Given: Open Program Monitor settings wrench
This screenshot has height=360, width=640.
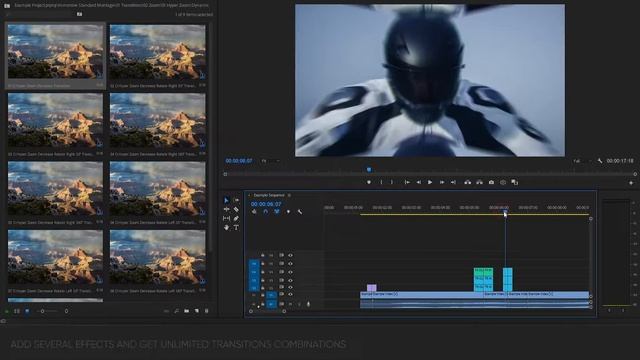Looking at the screenshot, I should pos(600,161).
